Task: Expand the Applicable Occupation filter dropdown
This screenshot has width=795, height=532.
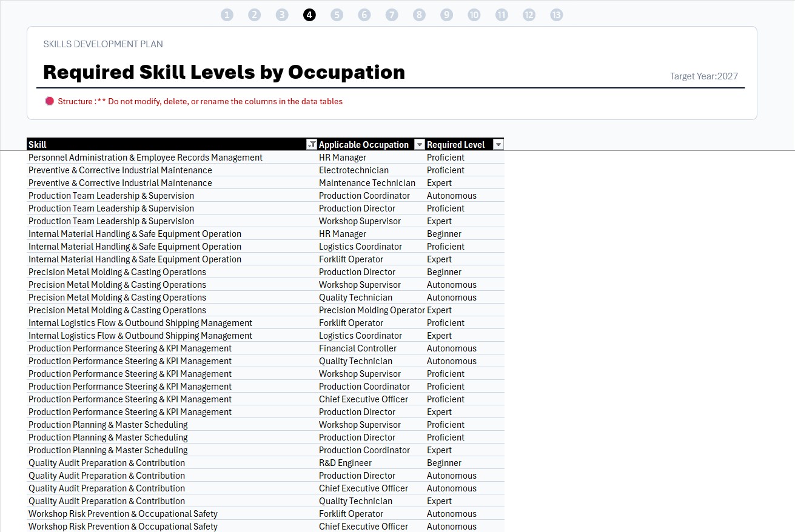Action: [x=420, y=144]
